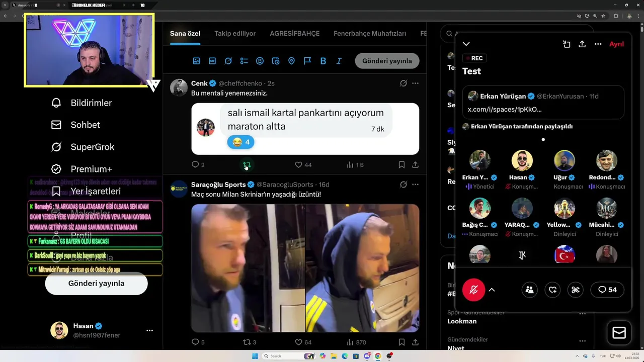Reply to Saraçoğlu Sports post

[x=198, y=342]
